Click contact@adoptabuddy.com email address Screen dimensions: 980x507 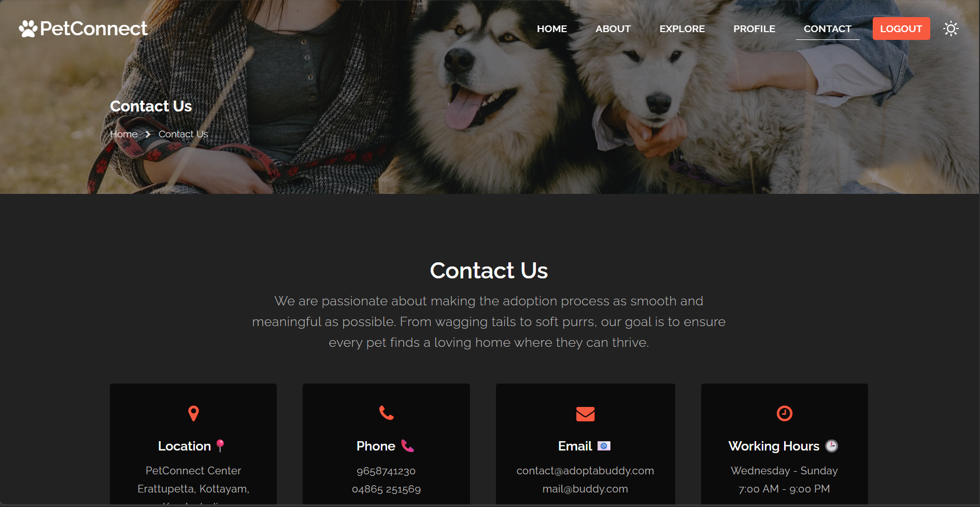[585, 471]
